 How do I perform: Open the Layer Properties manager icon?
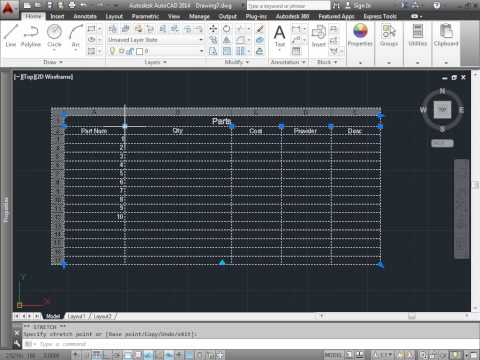(x=113, y=29)
